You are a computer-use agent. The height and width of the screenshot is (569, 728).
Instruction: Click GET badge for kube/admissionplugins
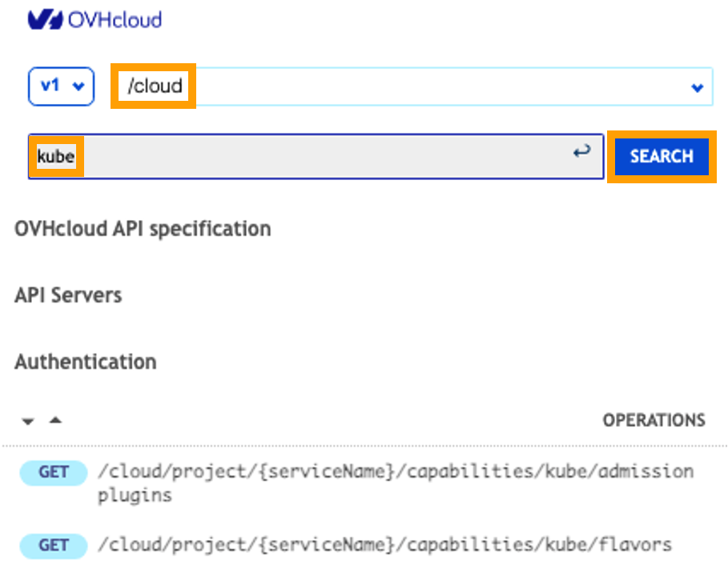pos(53,472)
